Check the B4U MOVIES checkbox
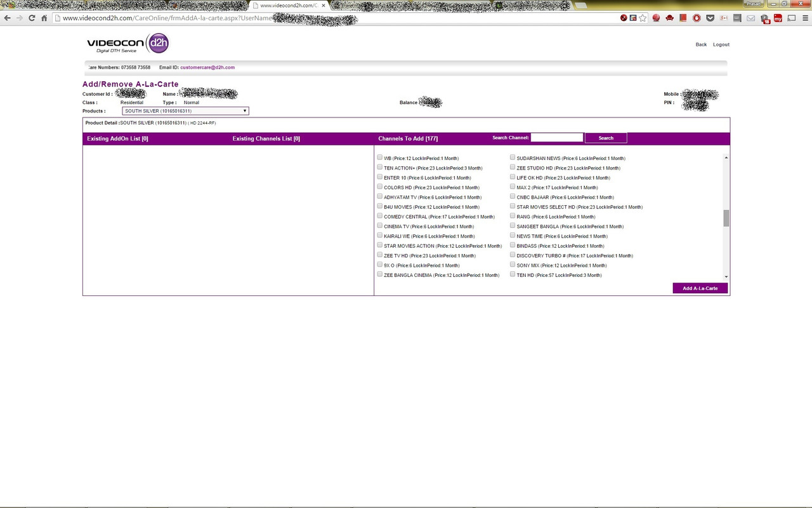The width and height of the screenshot is (812, 508). [x=379, y=206]
